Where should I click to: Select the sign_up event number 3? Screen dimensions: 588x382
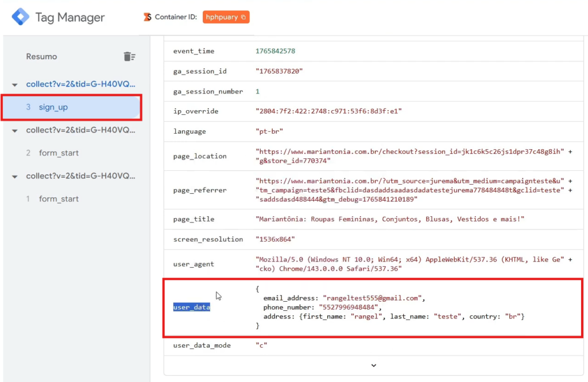(x=53, y=107)
